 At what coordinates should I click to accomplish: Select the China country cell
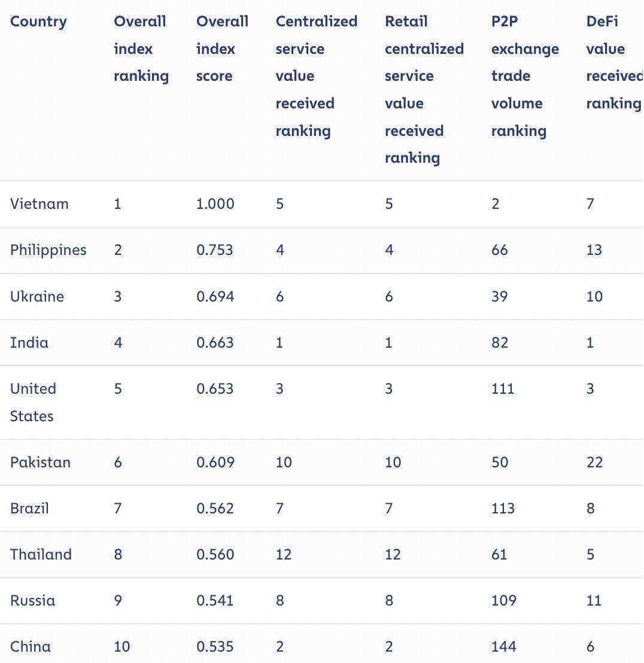[x=30, y=647]
